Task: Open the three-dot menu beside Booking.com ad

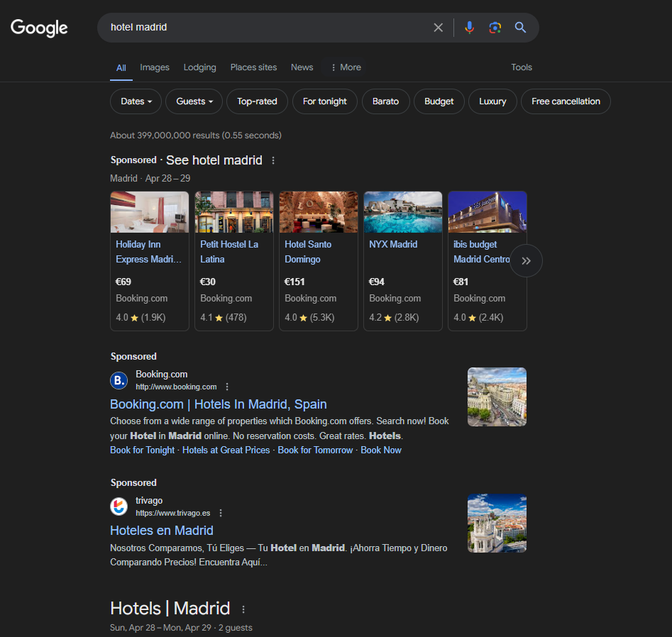Action: point(226,386)
